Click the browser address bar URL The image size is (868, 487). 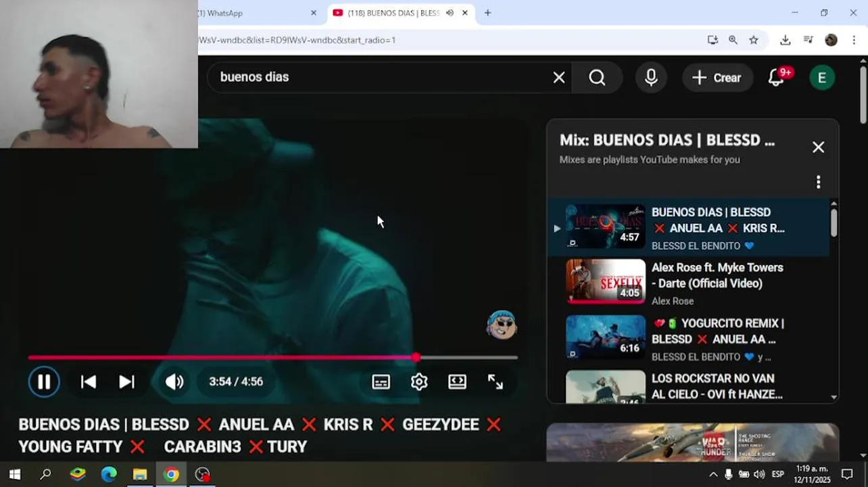[297, 40]
